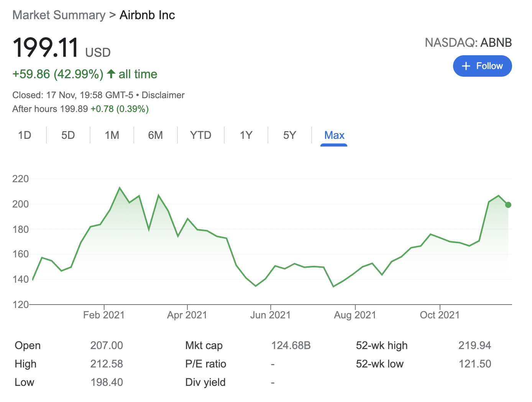
Task: Select the 1Y range tab
Action: (x=246, y=135)
